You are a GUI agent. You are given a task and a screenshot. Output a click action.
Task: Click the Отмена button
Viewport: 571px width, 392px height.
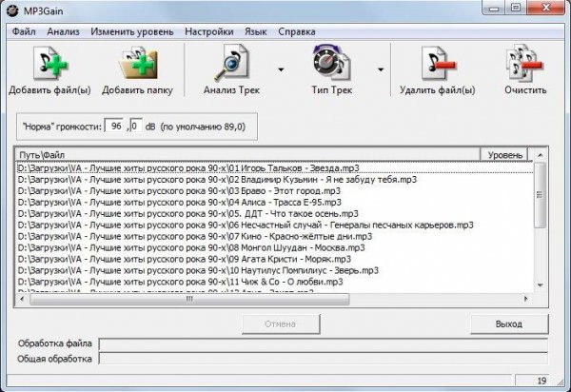point(281,323)
